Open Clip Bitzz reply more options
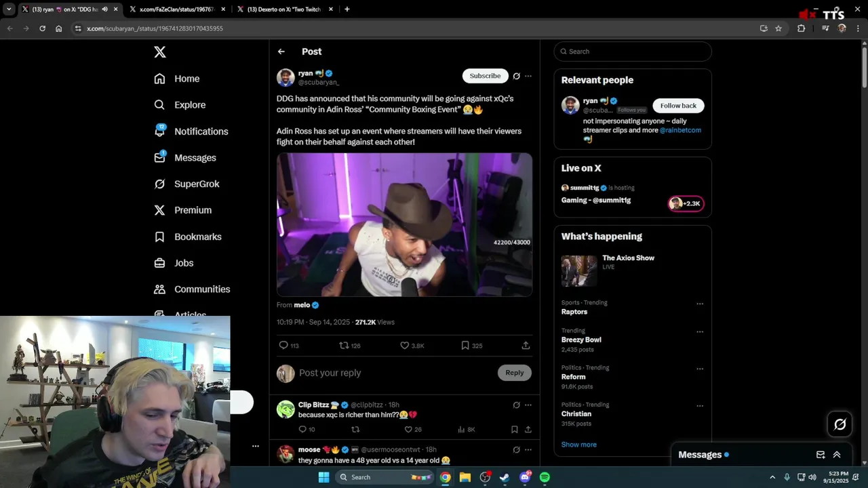The width and height of the screenshot is (868, 488). 528,405
